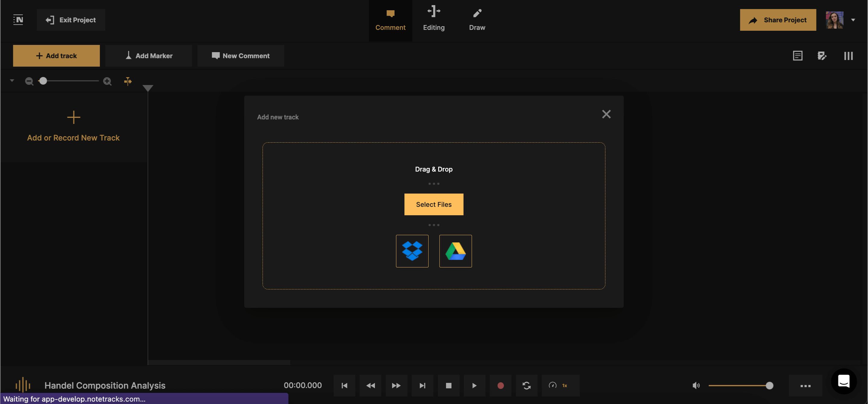This screenshot has height=404, width=868.
Task: Mute audio via the speaker icon
Action: 696,386
